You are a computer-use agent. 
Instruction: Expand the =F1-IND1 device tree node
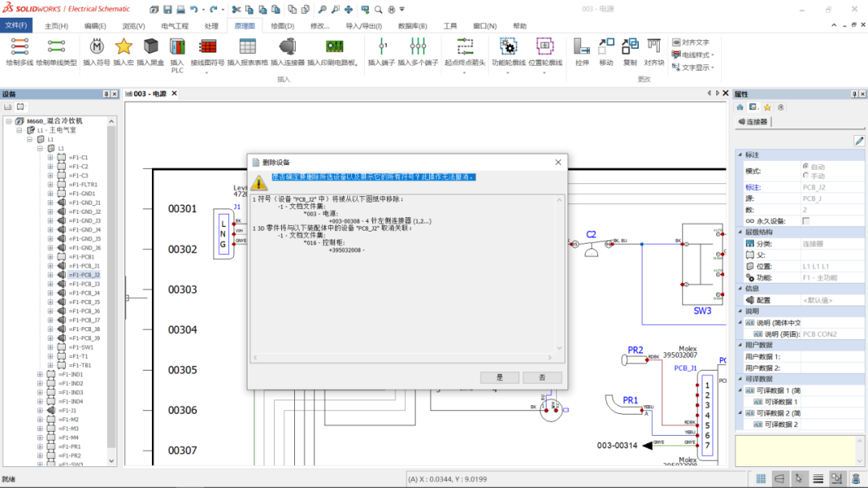[40, 375]
